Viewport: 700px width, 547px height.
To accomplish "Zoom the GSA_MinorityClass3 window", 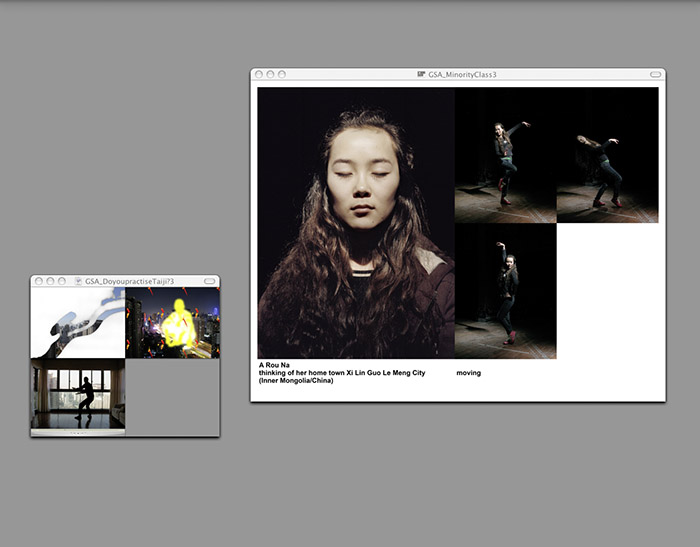I will (282, 74).
